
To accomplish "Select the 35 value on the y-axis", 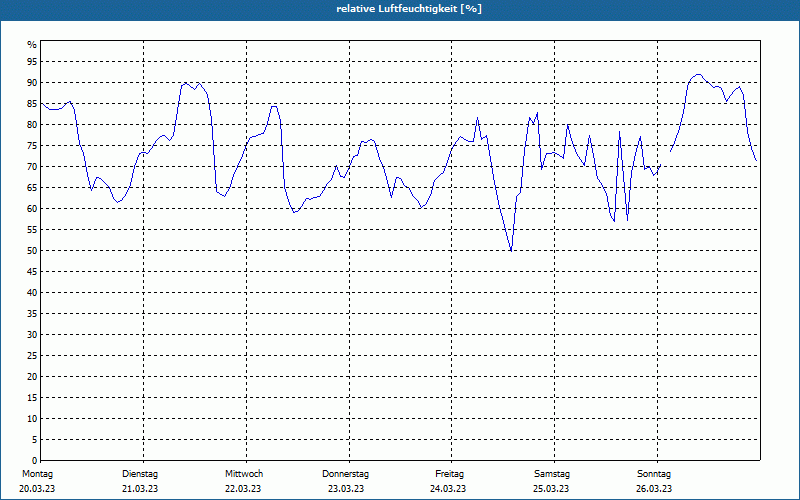I will click(32, 314).
